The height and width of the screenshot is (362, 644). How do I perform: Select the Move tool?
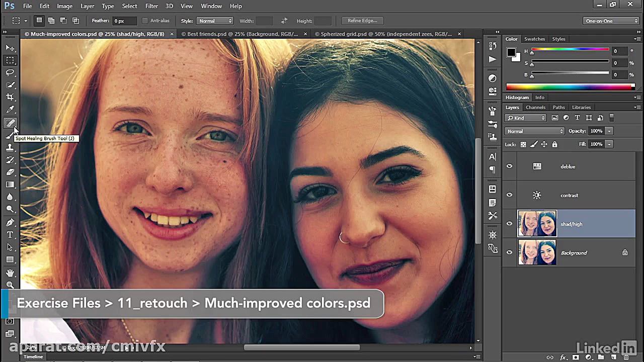pos(10,48)
